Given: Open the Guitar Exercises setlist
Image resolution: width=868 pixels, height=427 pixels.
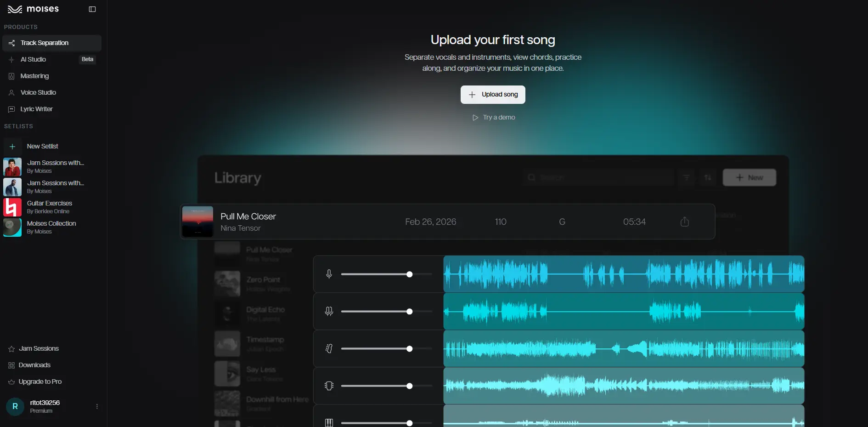Looking at the screenshot, I should click(x=52, y=207).
